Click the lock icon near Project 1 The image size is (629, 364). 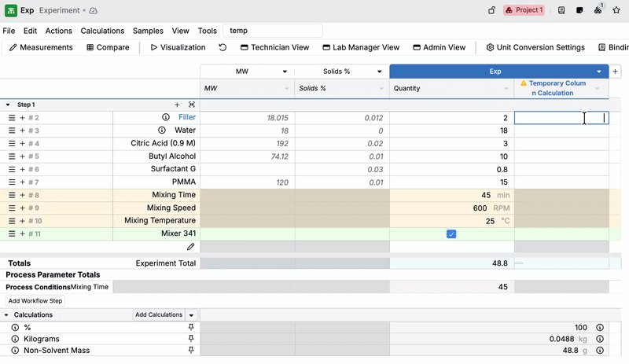pyautogui.click(x=491, y=11)
